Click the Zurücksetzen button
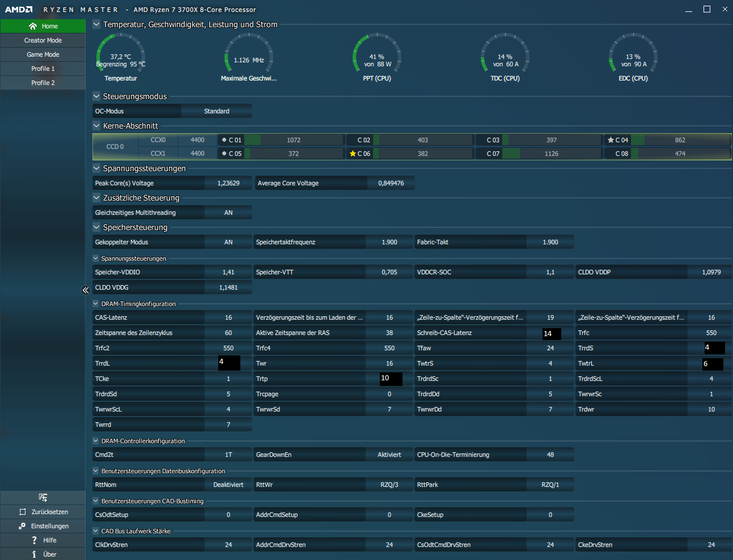 point(43,512)
